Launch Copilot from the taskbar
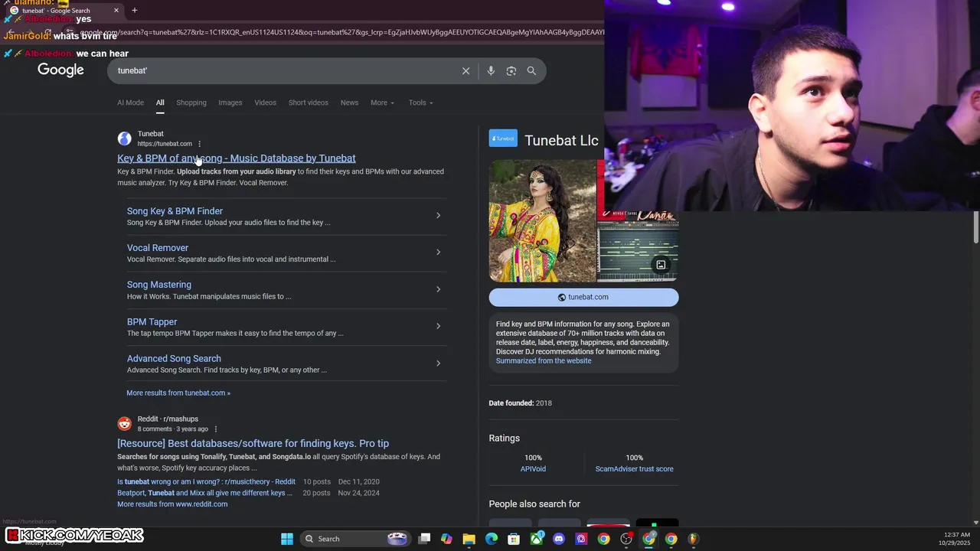Viewport: 980px width, 551px height. (x=446, y=539)
